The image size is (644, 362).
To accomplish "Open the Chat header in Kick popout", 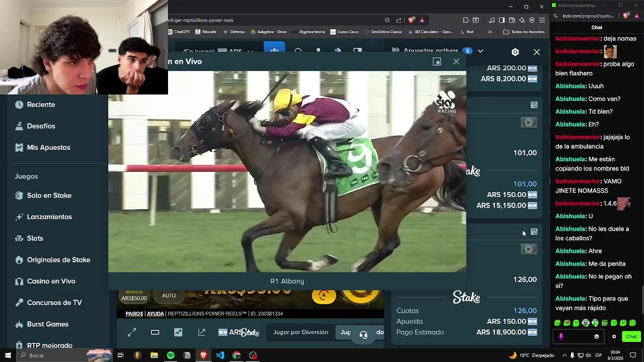I will point(597,28).
